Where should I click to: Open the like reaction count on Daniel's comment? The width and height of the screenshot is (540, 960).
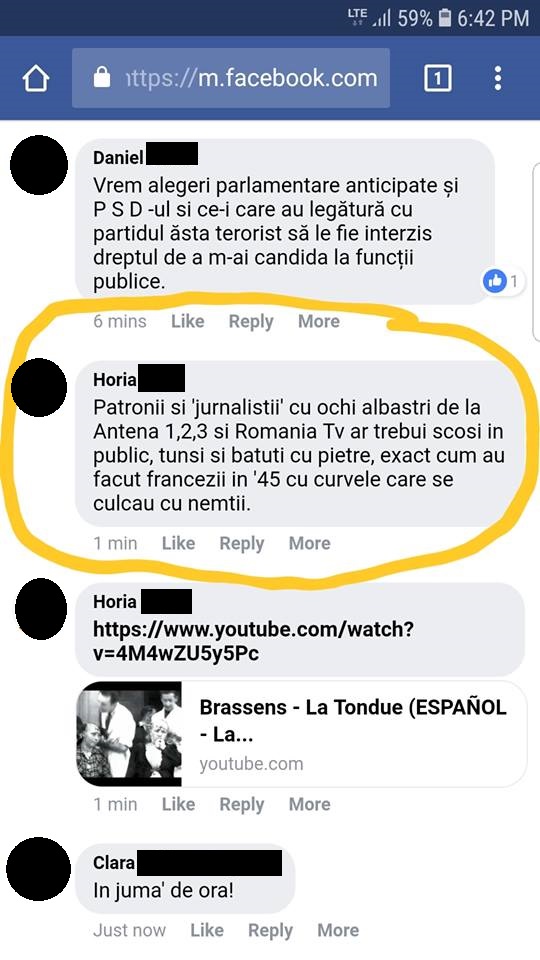tap(503, 282)
